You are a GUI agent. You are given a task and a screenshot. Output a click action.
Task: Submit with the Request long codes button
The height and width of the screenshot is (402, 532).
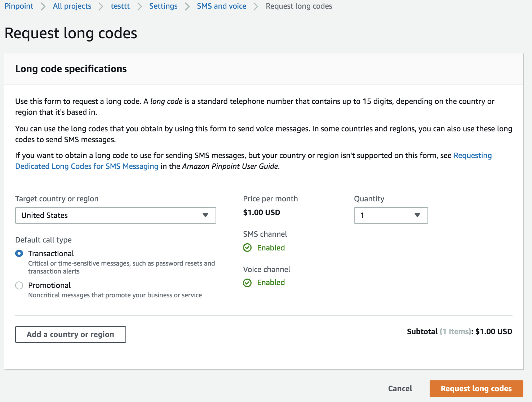tap(476, 389)
